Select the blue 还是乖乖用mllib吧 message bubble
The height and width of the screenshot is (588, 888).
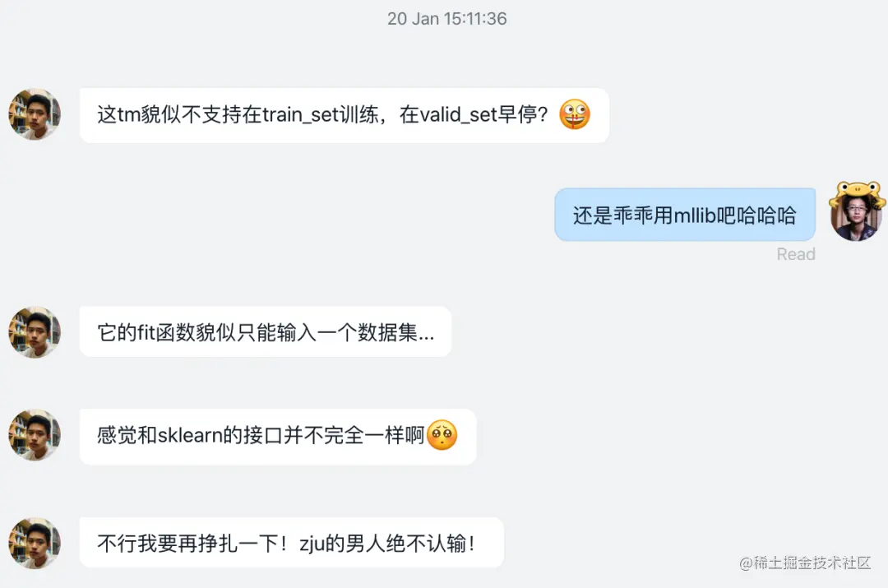click(x=685, y=215)
